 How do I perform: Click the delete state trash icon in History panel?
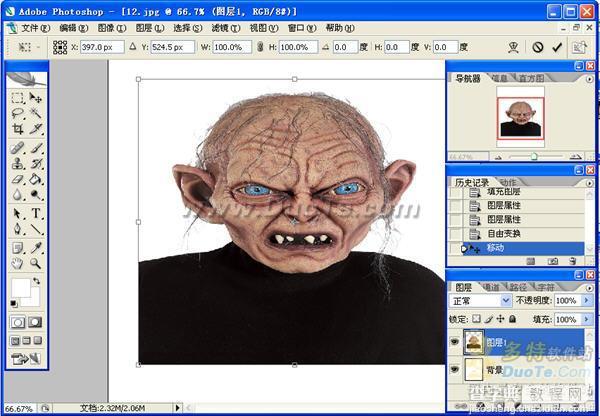point(573,261)
